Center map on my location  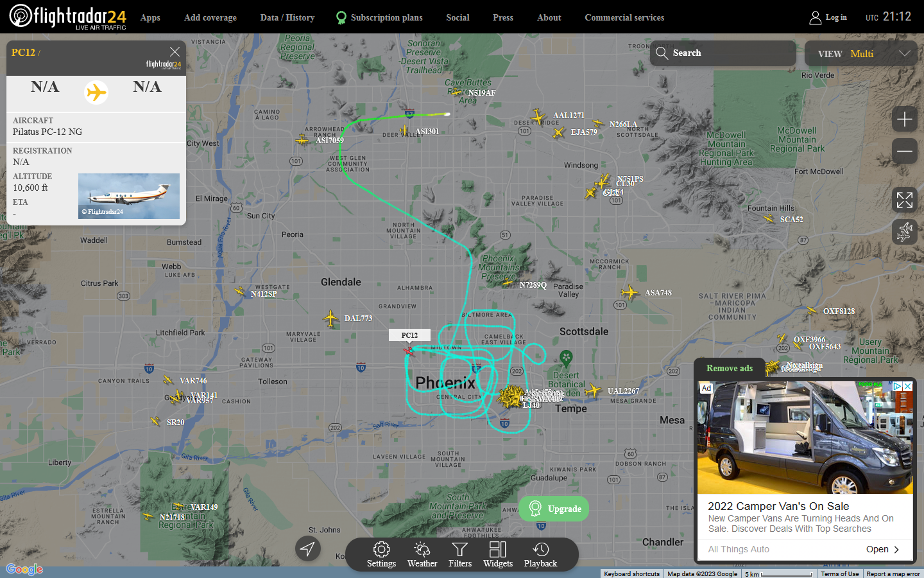308,548
